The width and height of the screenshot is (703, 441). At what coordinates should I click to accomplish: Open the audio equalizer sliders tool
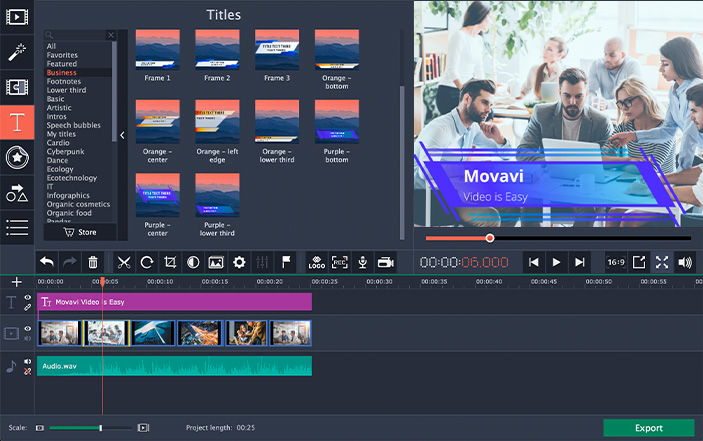pyautogui.click(x=262, y=262)
